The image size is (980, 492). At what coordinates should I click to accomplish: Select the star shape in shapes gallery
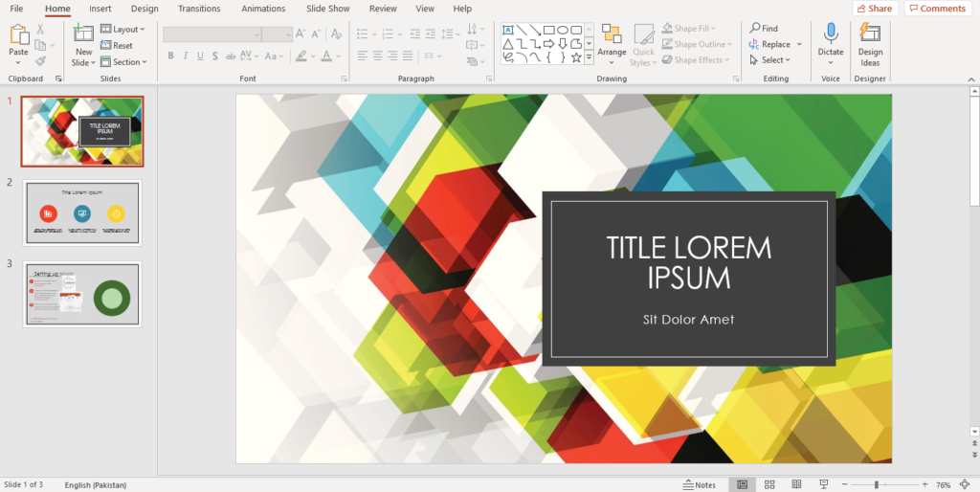point(575,57)
